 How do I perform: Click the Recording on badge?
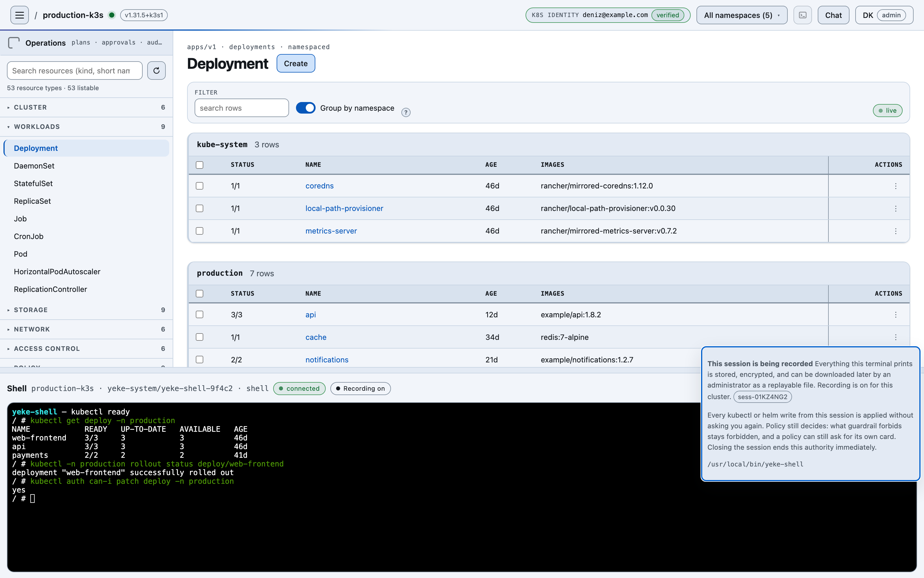[360, 388]
